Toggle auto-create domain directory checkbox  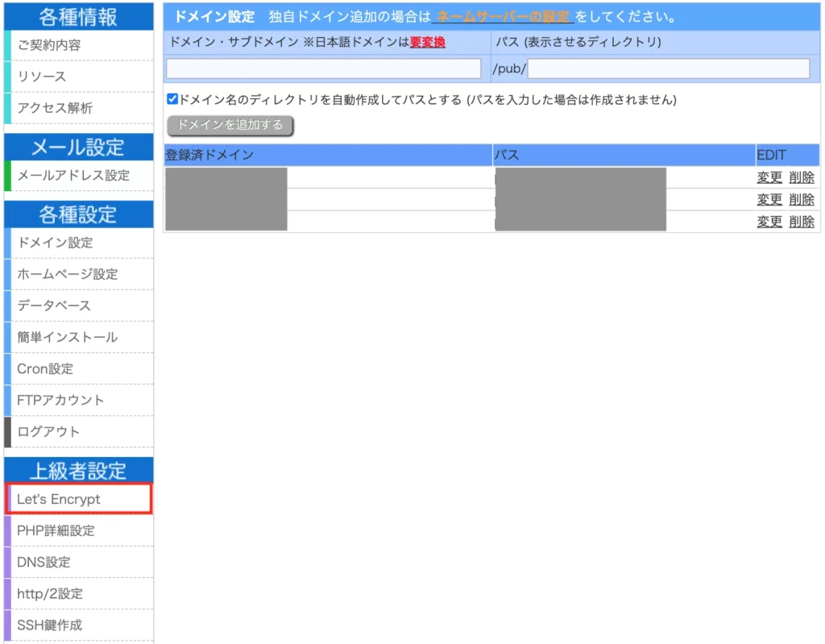[172, 100]
